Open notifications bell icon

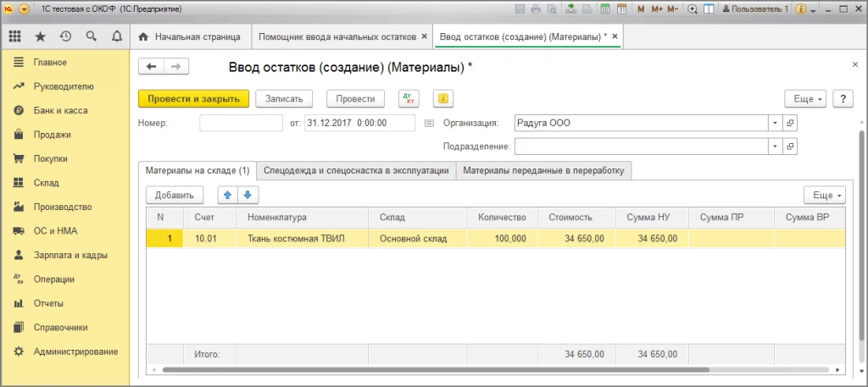[117, 36]
